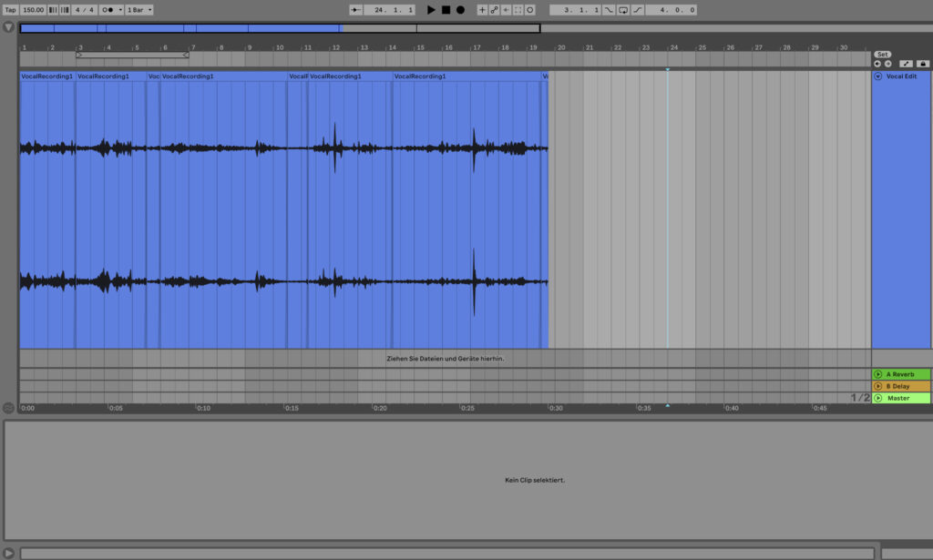933x560 pixels.
Task: Click bar 10 on the beat-time ruler
Action: (x=279, y=47)
